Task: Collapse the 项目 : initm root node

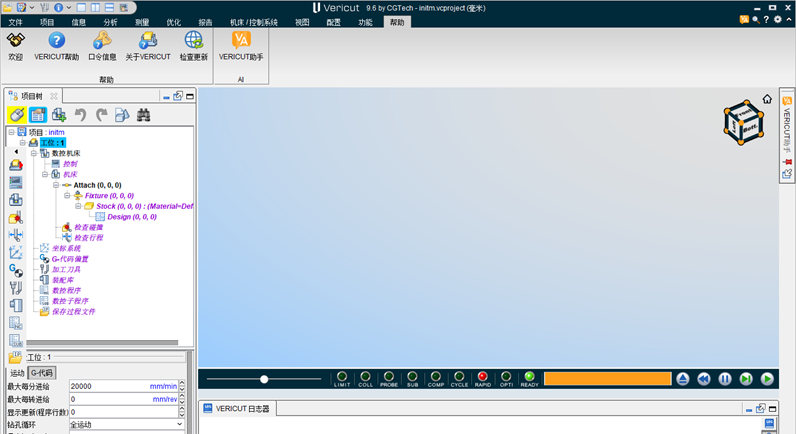Action: 11,132
